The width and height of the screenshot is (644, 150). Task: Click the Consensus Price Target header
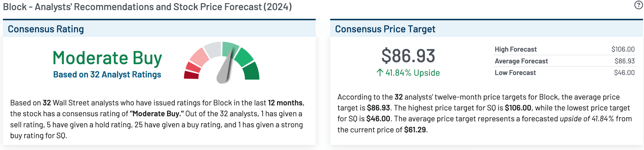point(385,29)
